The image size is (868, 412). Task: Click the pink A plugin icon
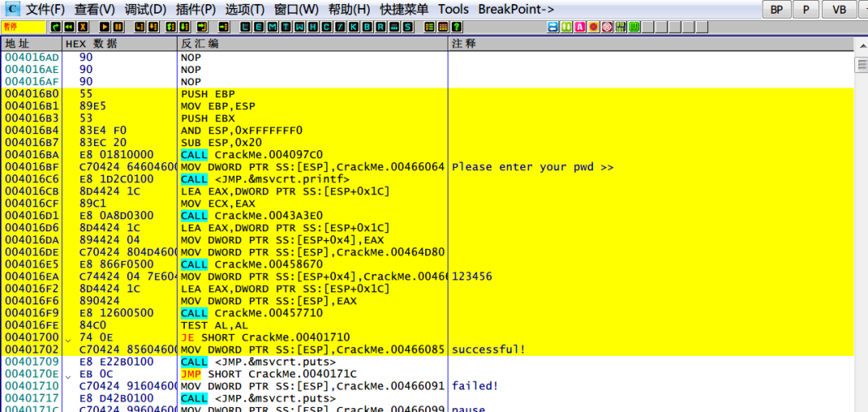pos(579,27)
